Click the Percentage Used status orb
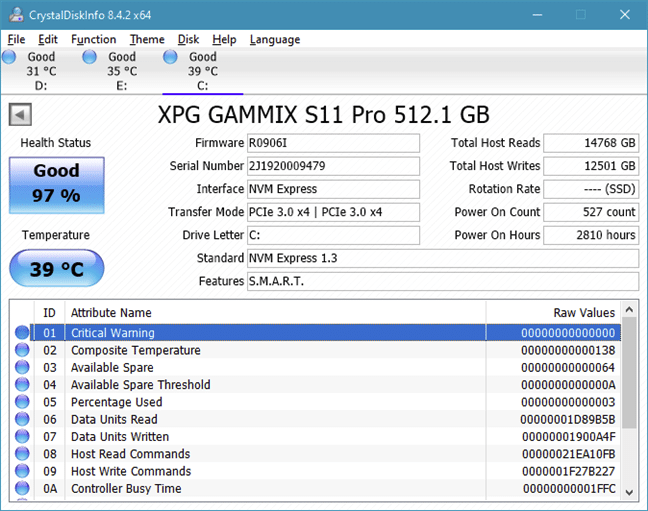The width and height of the screenshot is (648, 511). tap(22, 403)
